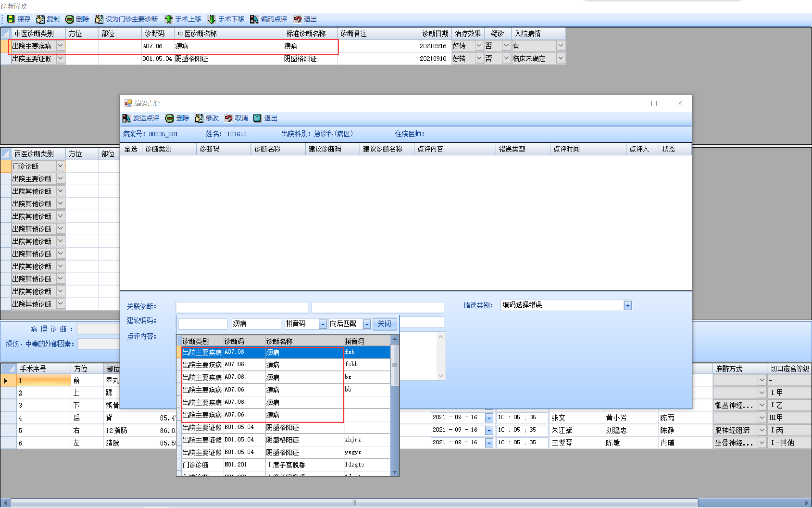Expand the 拼音码 search type dropdown
The height and width of the screenshot is (508, 812).
(x=322, y=324)
